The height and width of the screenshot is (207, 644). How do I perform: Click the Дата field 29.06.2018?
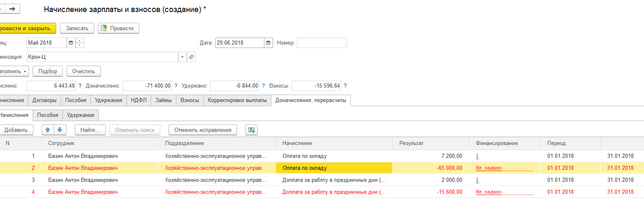(239, 43)
